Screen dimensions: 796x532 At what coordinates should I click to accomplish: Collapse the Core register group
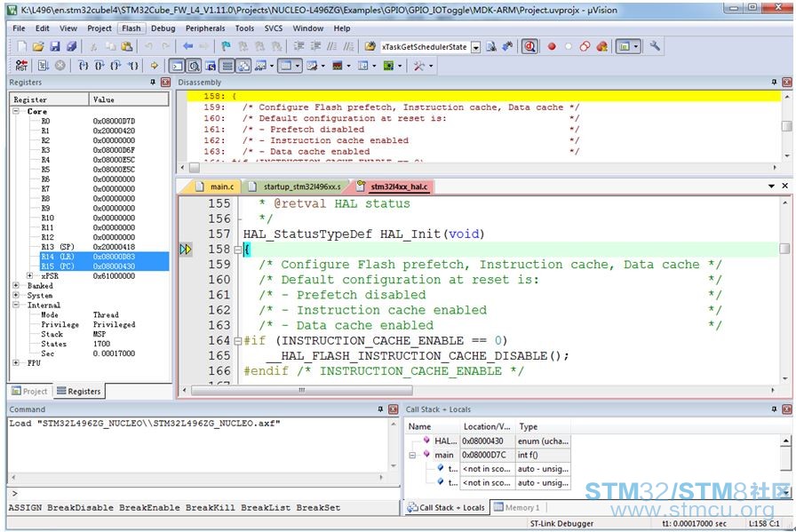[x=16, y=111]
